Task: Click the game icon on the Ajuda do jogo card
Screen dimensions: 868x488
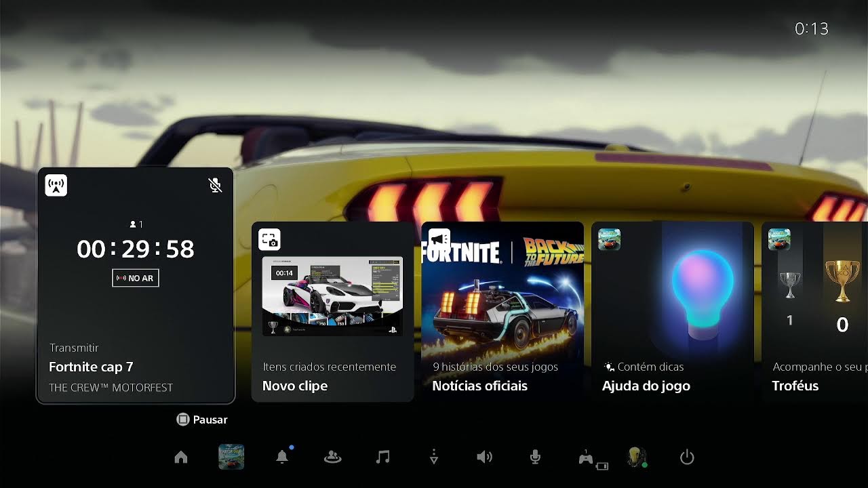Action: pos(610,239)
